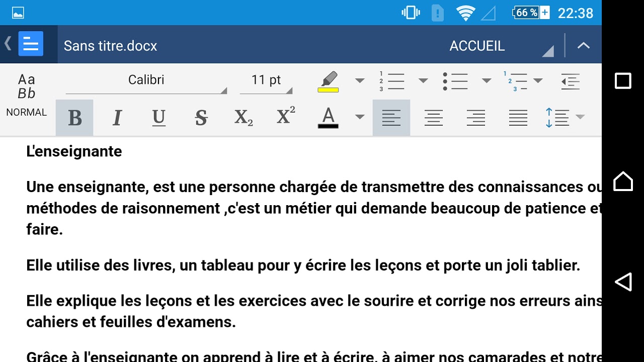The image size is (644, 362).
Task: Tap the vibrate mode status icon
Action: 411,13
